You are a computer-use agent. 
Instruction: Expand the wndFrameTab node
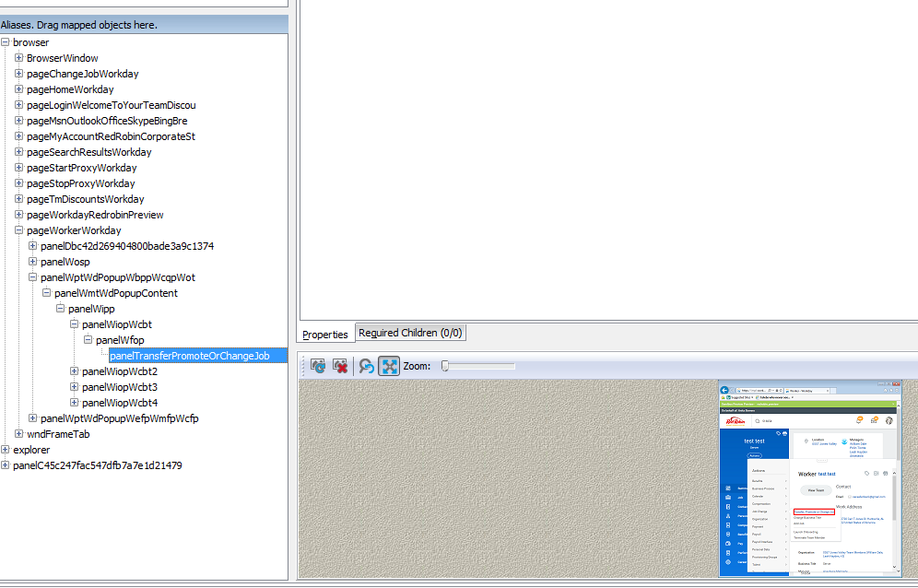18,434
